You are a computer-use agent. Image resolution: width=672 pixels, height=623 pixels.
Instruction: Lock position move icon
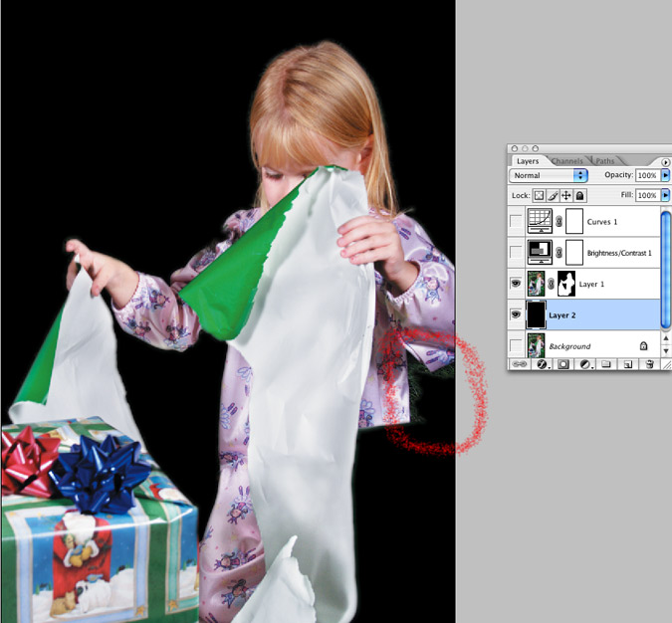pos(566,196)
